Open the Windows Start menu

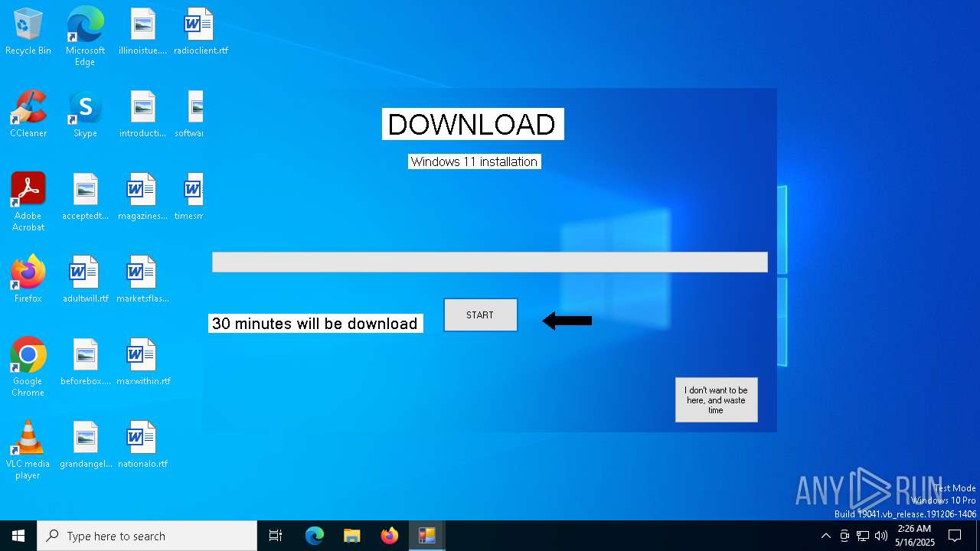tap(18, 536)
